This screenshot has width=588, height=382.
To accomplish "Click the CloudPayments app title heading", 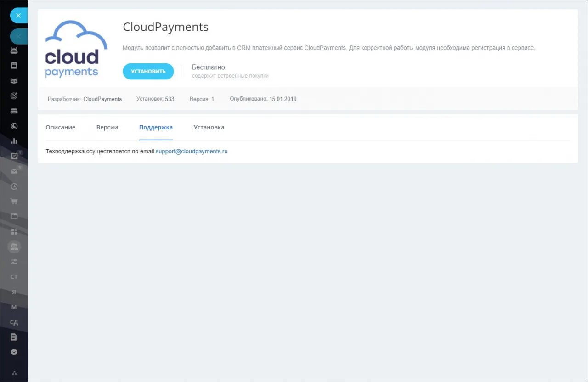I will point(166,27).
